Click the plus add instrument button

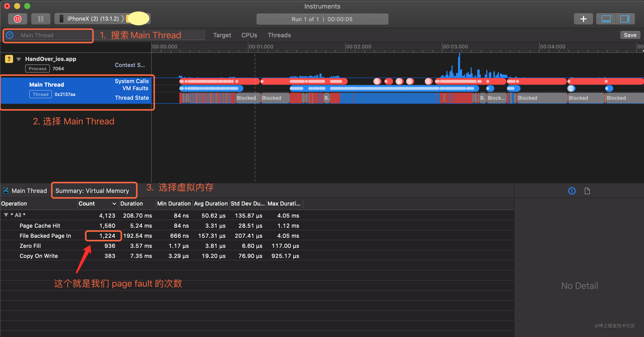click(583, 19)
